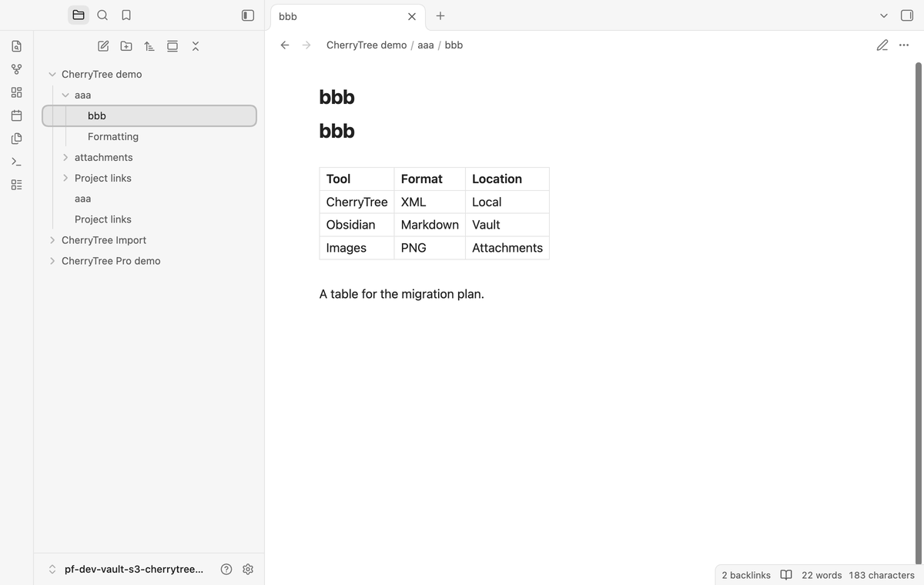The height and width of the screenshot is (585, 924).
Task: Click the migration plan sentence
Action: tap(402, 294)
